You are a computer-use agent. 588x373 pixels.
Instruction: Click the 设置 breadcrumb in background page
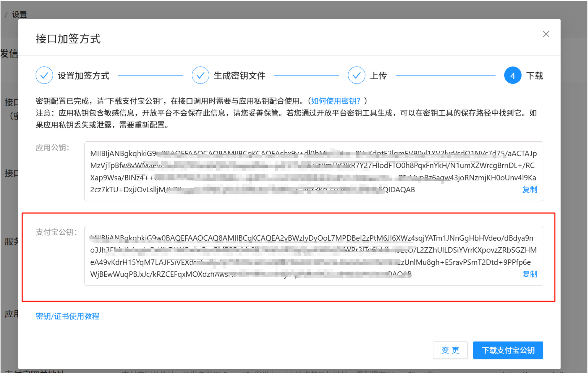click(20, 15)
